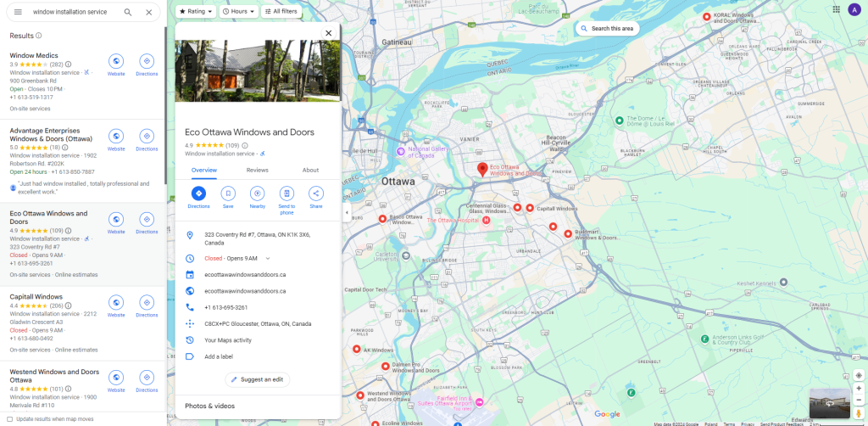Open Google apps grid icon
Image resolution: width=868 pixels, height=426 pixels.
tap(837, 9)
